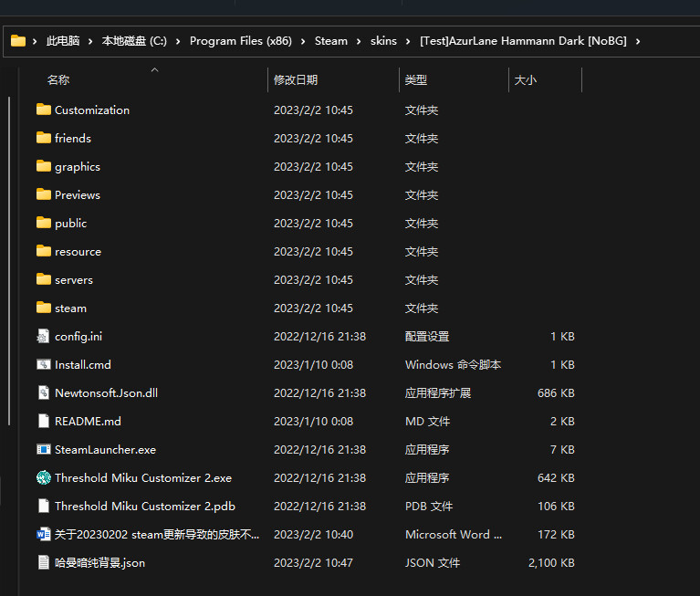The image size is (700, 596).
Task: Click the vertical scrollbar on left pane
Action: 9,261
